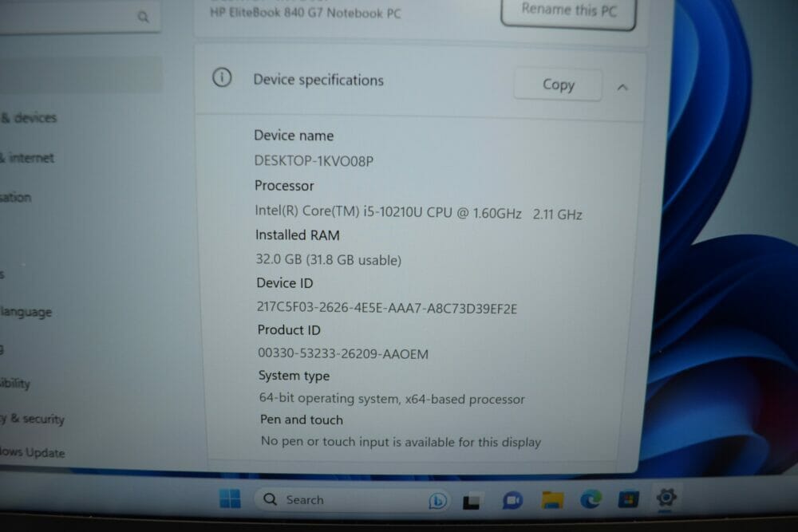Viewport: 798px width, 532px height.
Task: Click the info icon beside Device specifications
Action: point(222,78)
